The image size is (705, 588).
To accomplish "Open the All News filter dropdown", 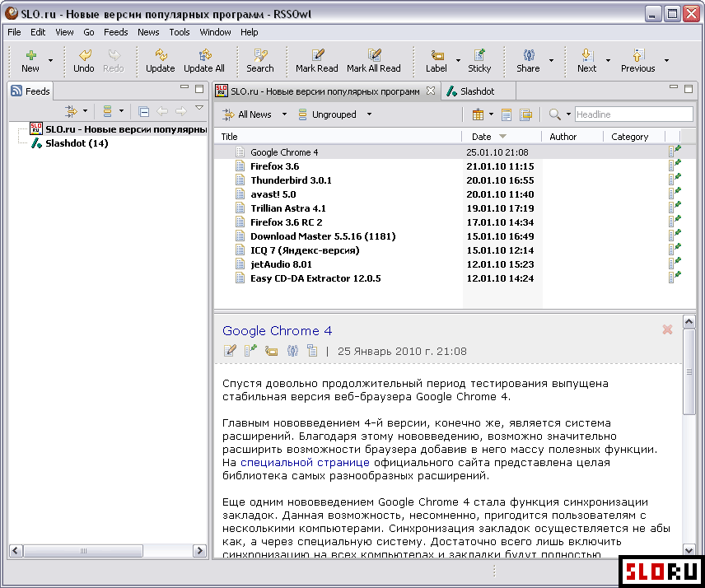I will coord(284,114).
